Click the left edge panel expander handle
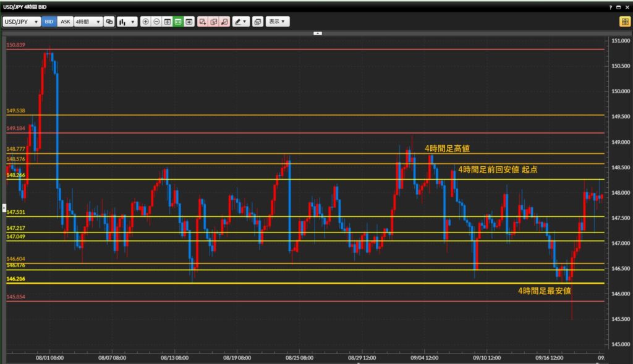 [x=2, y=208]
